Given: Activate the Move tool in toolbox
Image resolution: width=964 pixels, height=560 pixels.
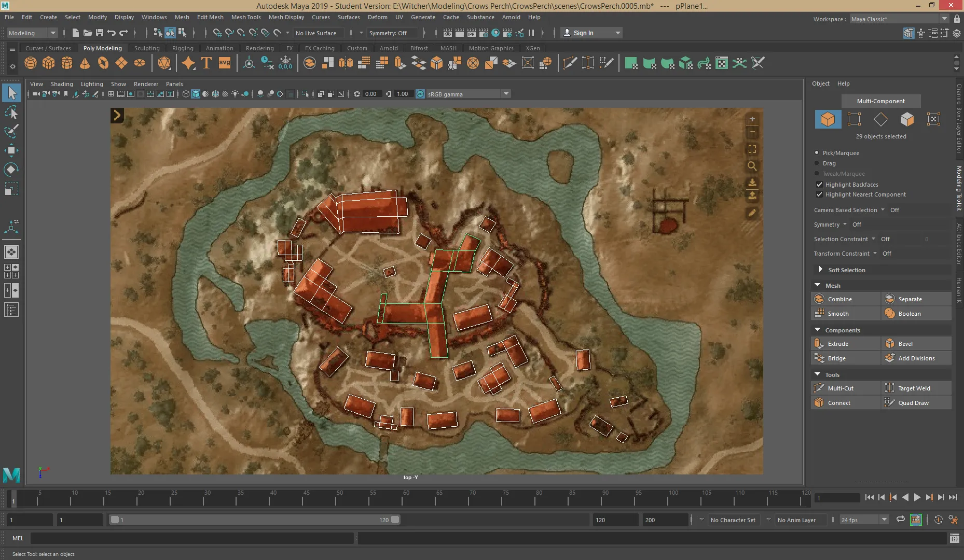Looking at the screenshot, I should [11, 150].
